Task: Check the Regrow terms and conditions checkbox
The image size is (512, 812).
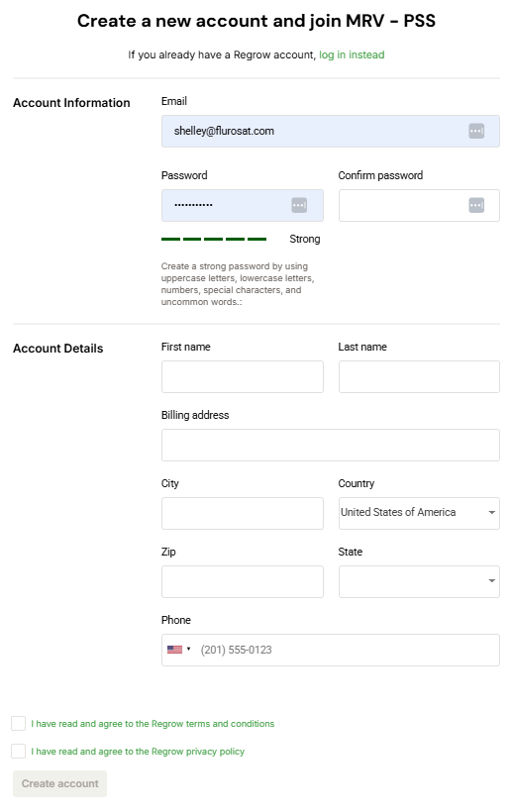Action: click(x=18, y=724)
